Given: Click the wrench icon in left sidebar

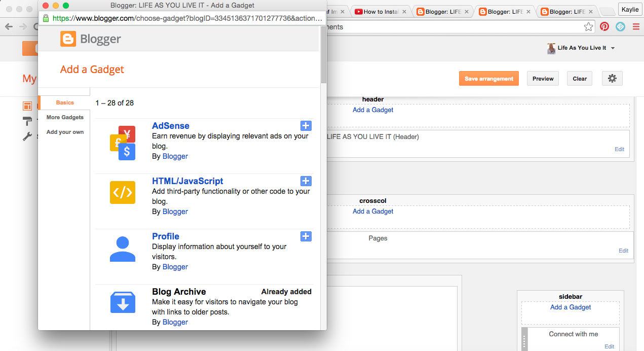Looking at the screenshot, I should coord(27,136).
